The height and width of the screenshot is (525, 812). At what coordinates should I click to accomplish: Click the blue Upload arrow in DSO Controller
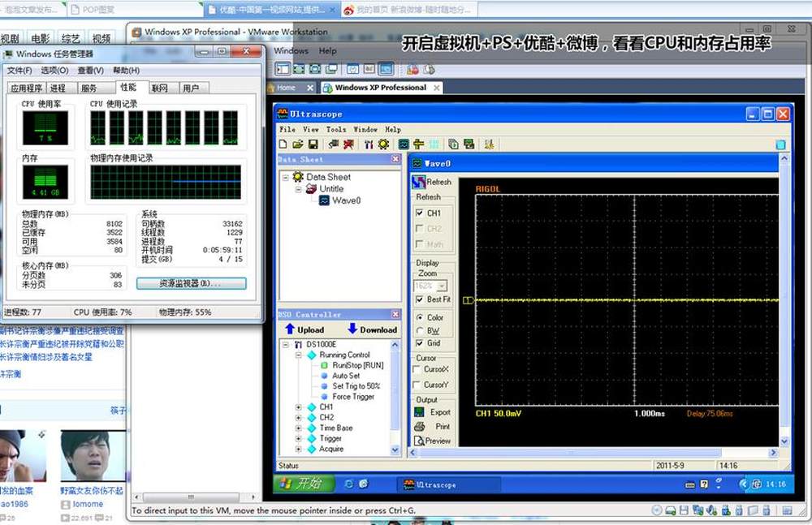[290, 329]
